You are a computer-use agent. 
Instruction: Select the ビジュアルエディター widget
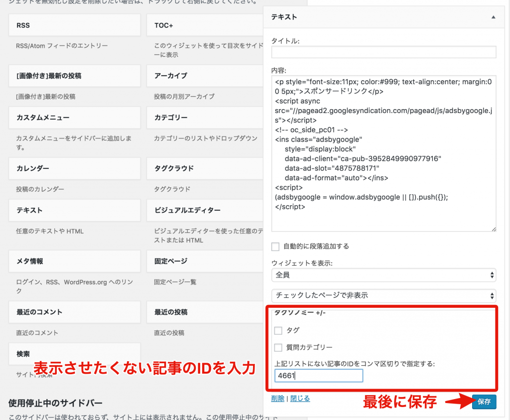click(205, 210)
